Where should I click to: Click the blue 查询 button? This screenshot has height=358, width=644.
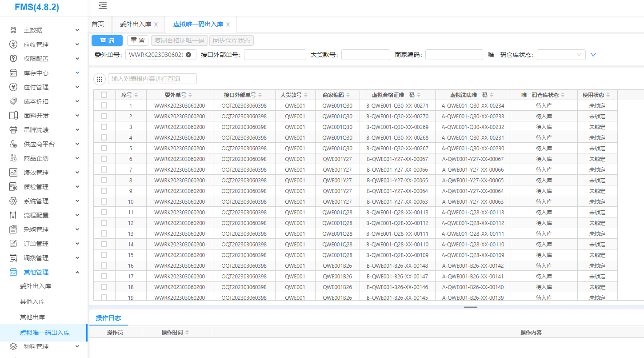[x=107, y=40]
